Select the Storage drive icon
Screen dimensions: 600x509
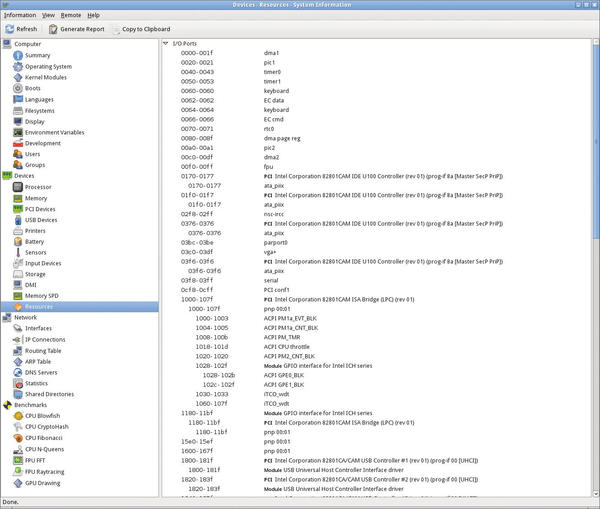[18, 274]
